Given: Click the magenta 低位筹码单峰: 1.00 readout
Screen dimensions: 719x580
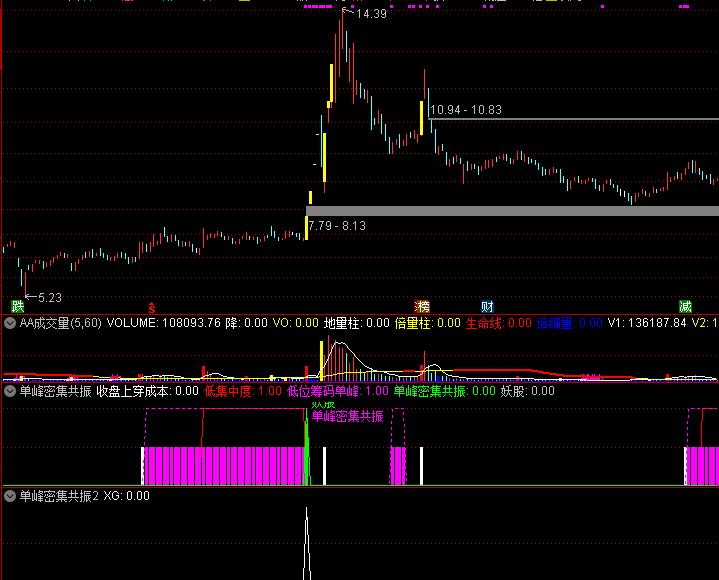Looking at the screenshot, I should coord(338,391).
